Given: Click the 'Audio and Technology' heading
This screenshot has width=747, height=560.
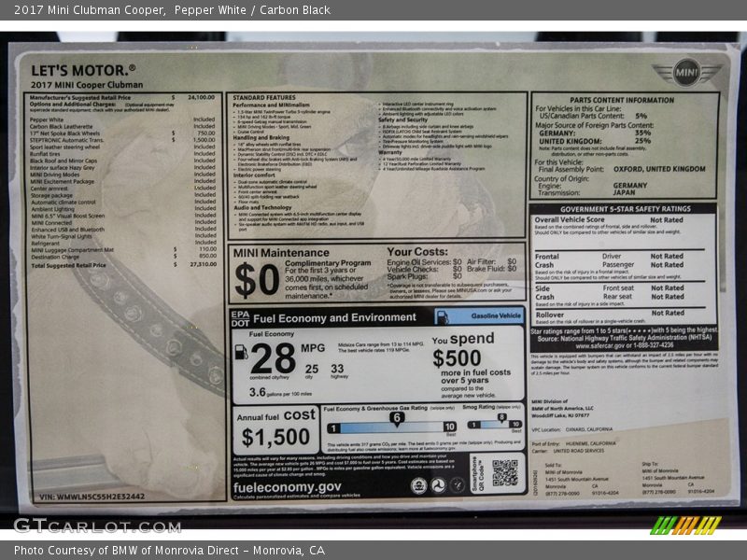Looking at the screenshot, I should (x=262, y=207).
